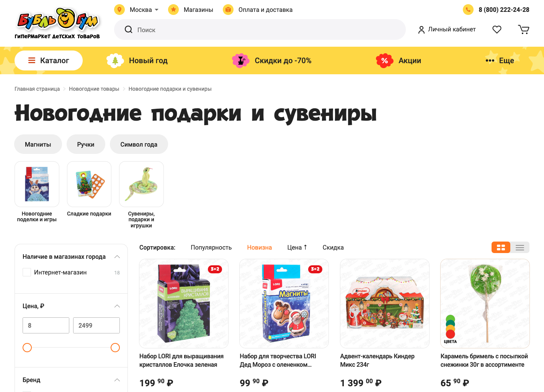Click the right price slider handle
The image size is (544, 392).
coord(115,348)
